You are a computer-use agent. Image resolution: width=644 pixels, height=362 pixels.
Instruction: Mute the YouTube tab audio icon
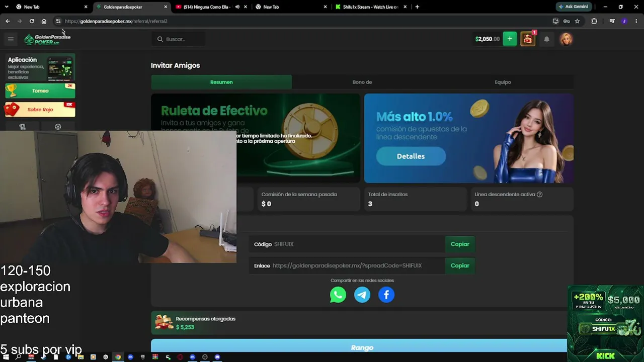pos(237,7)
